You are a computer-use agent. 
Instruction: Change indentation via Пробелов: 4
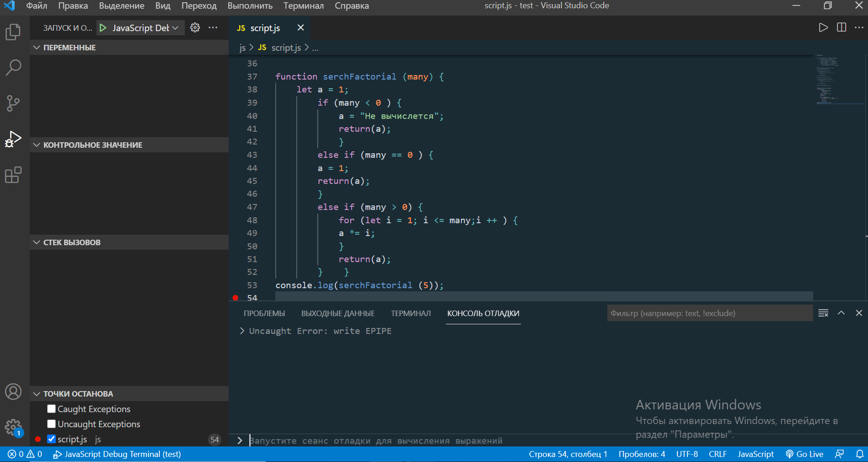point(642,454)
